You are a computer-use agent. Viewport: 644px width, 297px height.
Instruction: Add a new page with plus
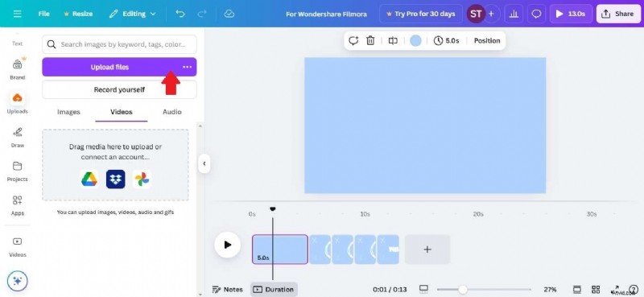427,250
